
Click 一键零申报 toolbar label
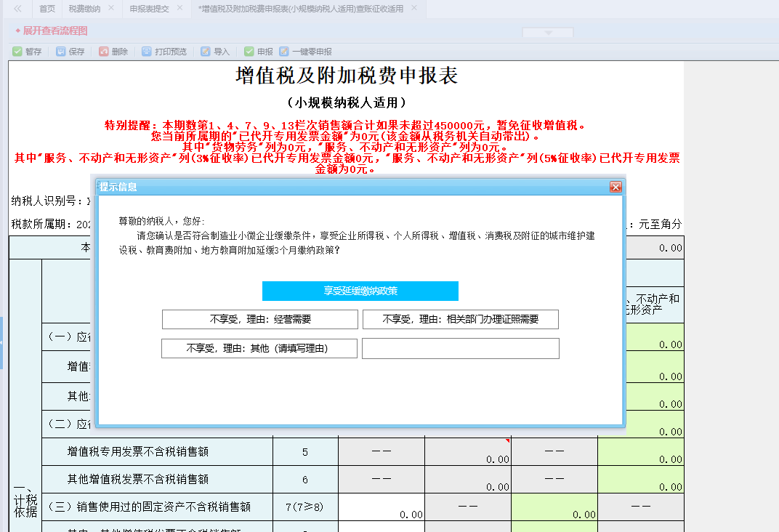click(312, 52)
